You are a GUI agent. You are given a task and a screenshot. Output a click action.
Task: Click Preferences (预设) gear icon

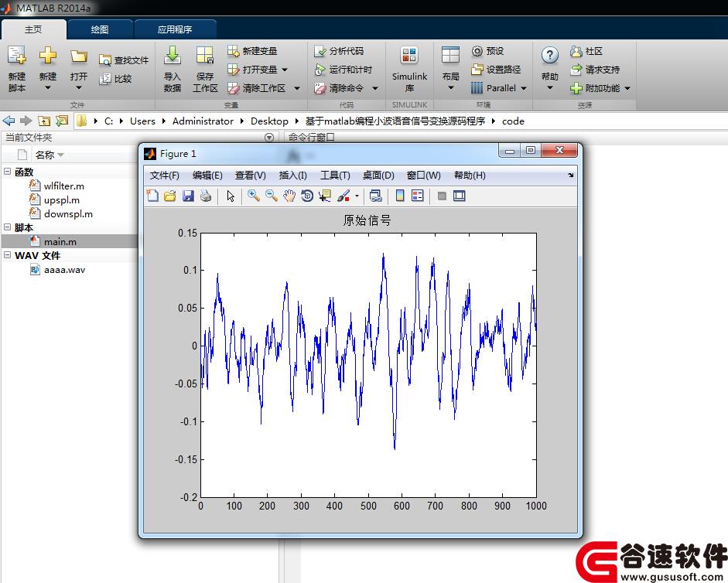pyautogui.click(x=477, y=51)
